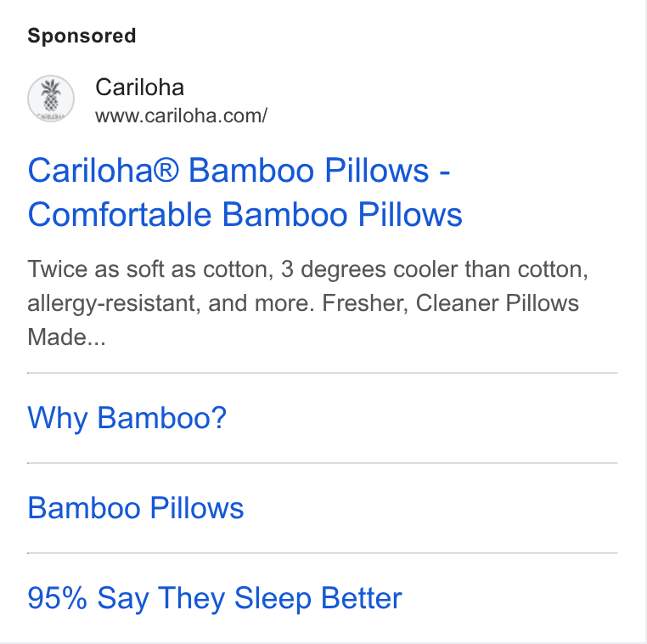Image resolution: width=647 pixels, height=644 pixels.
Task: Click the Cariloha pineapple logo icon
Action: [x=51, y=99]
